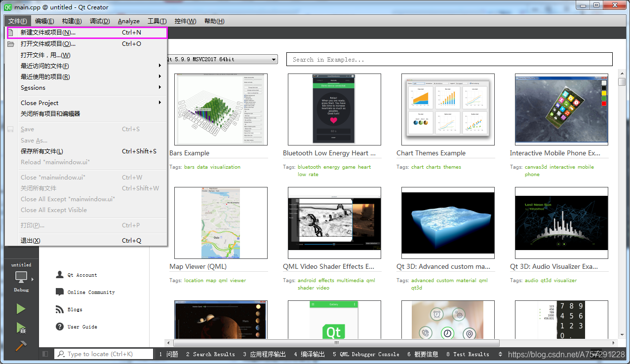The width and height of the screenshot is (630, 364).
Task: Open the untitled Debug kit selector
Action: (21, 277)
